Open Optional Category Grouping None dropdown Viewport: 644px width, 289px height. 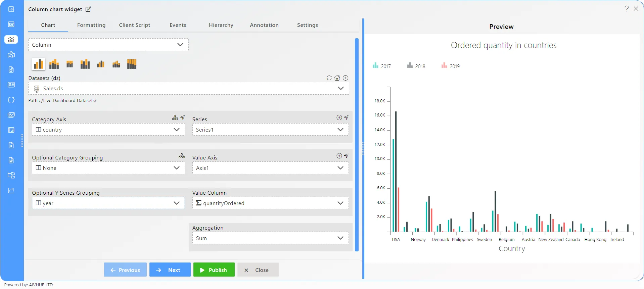click(x=108, y=168)
